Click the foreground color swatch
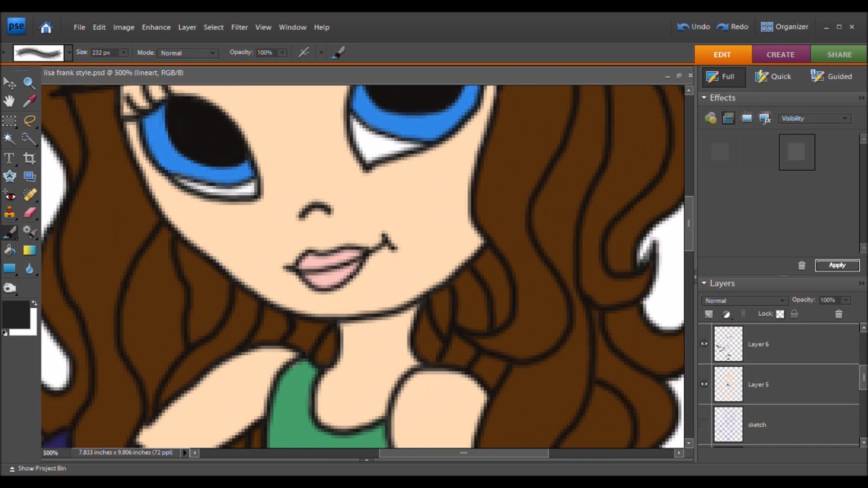This screenshot has height=488, width=868. pyautogui.click(x=15, y=315)
